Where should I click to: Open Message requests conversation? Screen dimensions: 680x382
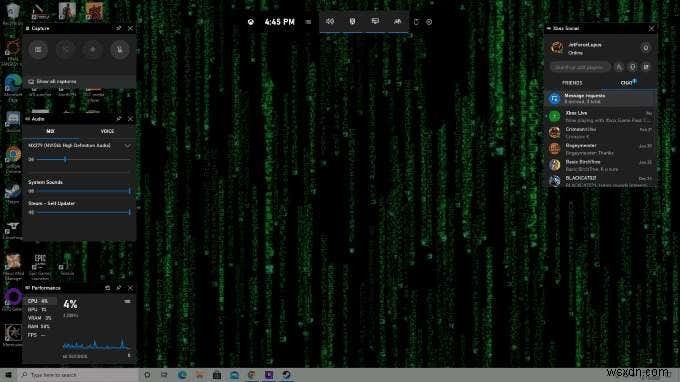pyautogui.click(x=600, y=98)
